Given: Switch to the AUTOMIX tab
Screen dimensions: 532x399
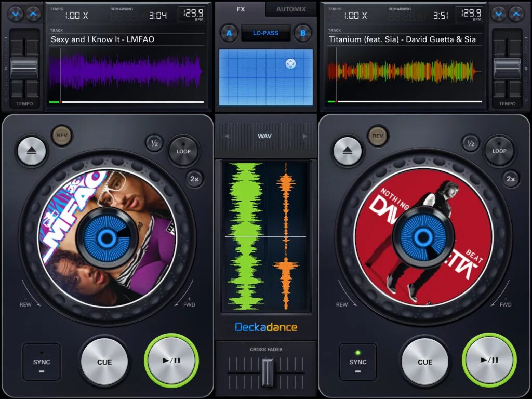Looking at the screenshot, I should pyautogui.click(x=291, y=9).
